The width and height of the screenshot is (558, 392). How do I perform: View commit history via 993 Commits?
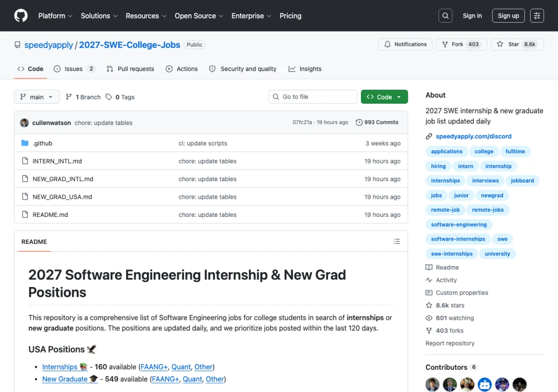coord(377,123)
